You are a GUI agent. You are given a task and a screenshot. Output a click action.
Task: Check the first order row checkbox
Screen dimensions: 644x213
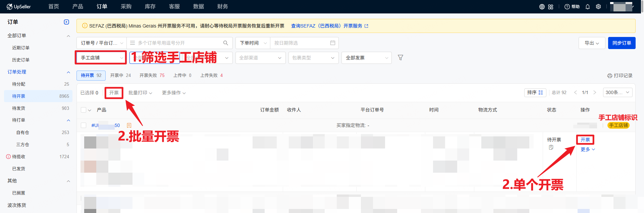click(84, 125)
